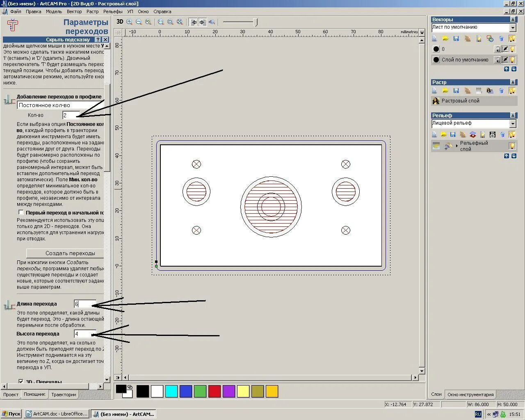The height and width of the screenshot is (420, 525).
Task: Click the zoom out magnifier icon
Action: (139, 22)
